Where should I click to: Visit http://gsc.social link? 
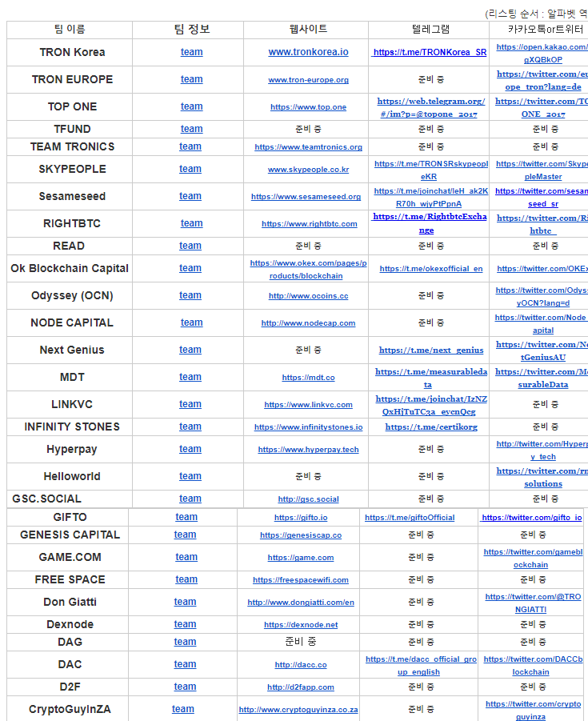tap(309, 499)
